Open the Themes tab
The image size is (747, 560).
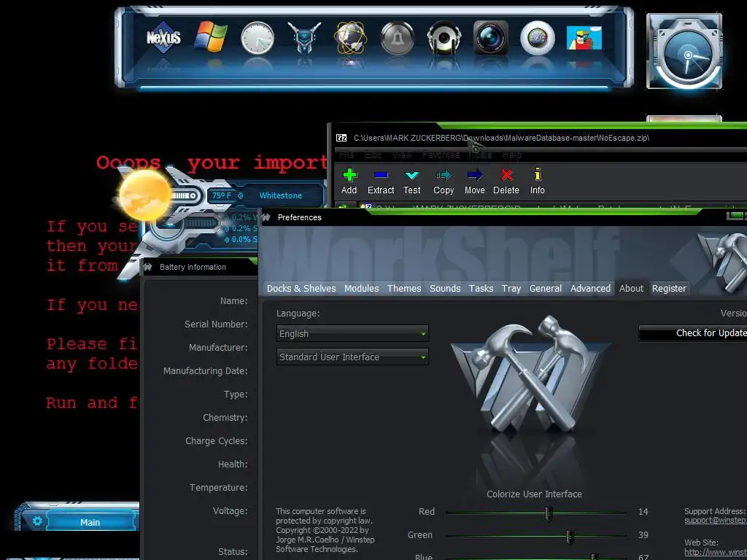tap(404, 288)
